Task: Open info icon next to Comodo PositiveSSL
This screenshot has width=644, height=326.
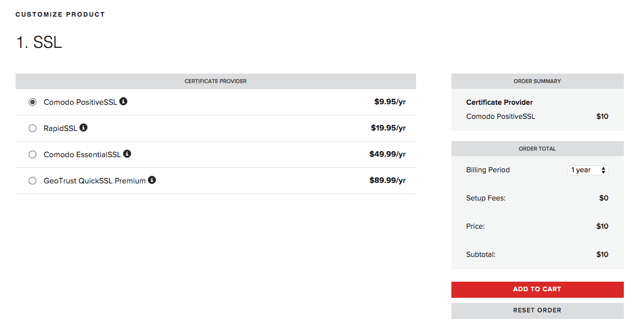Action: tap(123, 101)
